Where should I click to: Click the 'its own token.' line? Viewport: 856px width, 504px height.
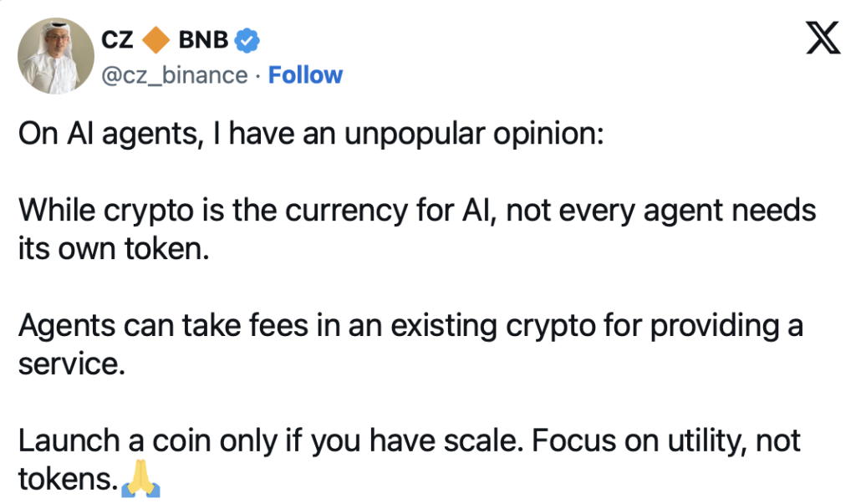(x=114, y=248)
